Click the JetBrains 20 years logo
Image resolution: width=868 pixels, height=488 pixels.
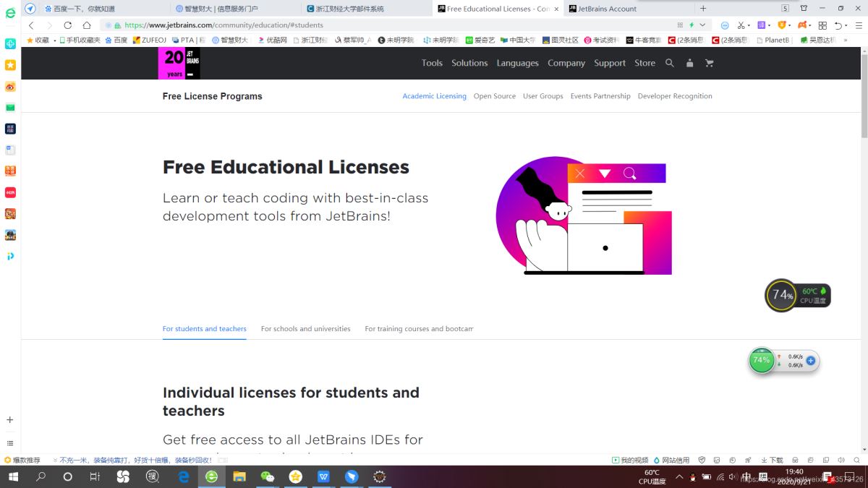[x=179, y=64]
